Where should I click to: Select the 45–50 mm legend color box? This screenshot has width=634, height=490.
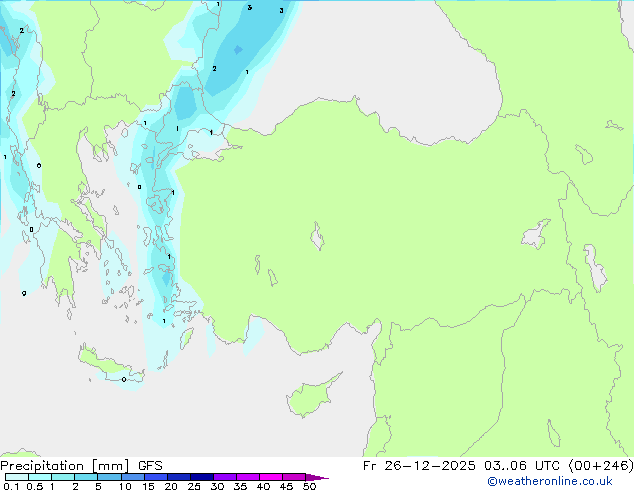click(x=294, y=477)
